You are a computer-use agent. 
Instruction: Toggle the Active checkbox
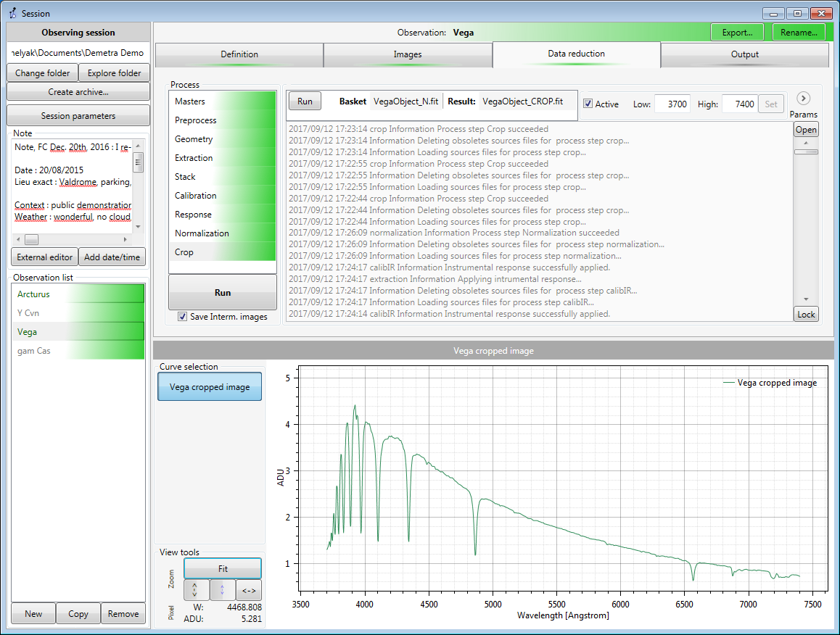[588, 104]
